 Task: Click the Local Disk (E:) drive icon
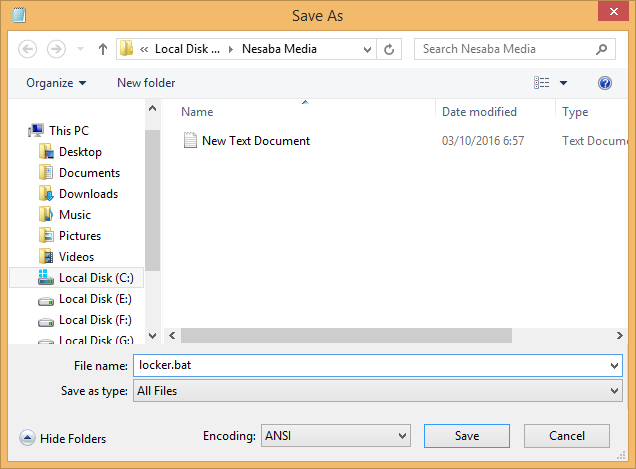tap(46, 301)
